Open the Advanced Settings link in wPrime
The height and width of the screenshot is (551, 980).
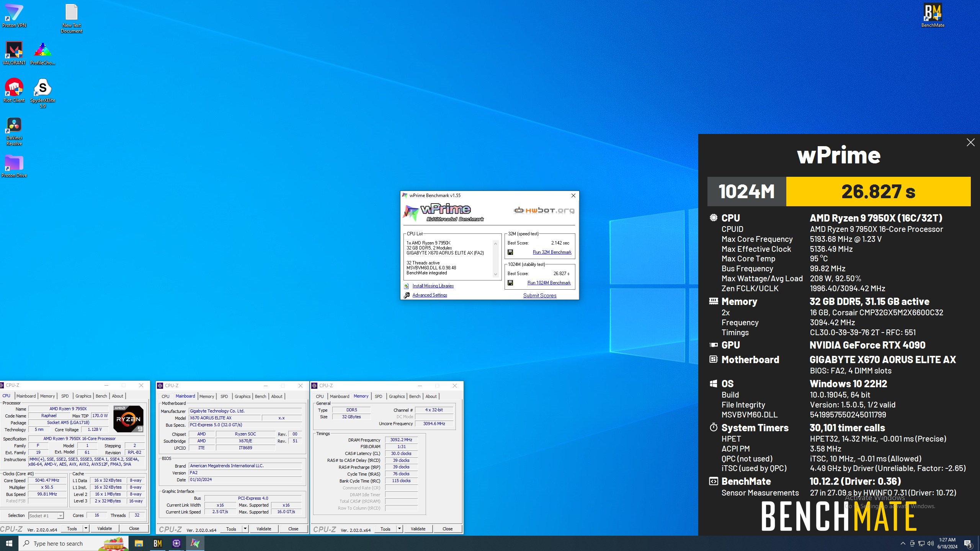[x=430, y=295]
